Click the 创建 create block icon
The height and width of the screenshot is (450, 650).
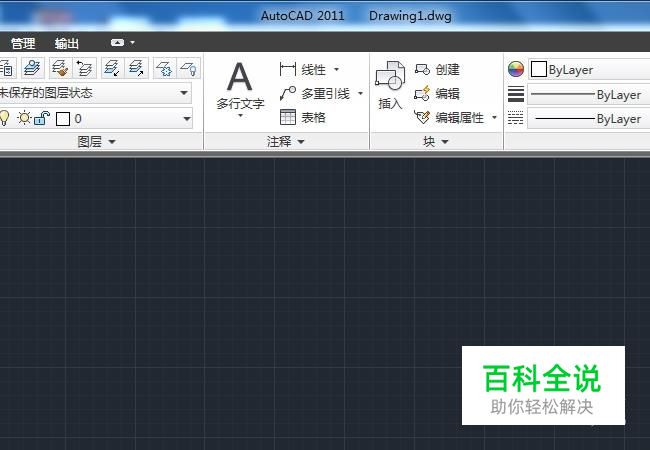coord(422,69)
